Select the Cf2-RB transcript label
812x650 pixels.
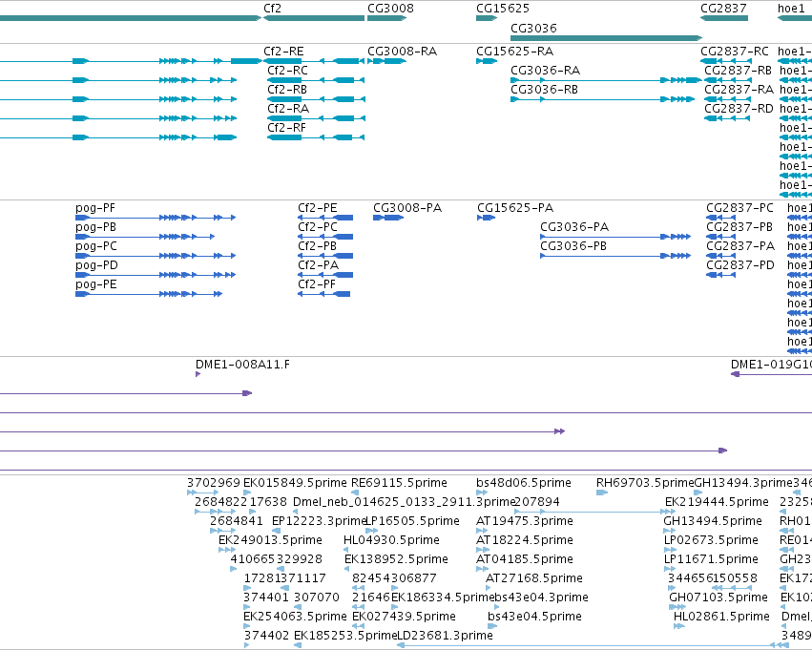[287, 90]
